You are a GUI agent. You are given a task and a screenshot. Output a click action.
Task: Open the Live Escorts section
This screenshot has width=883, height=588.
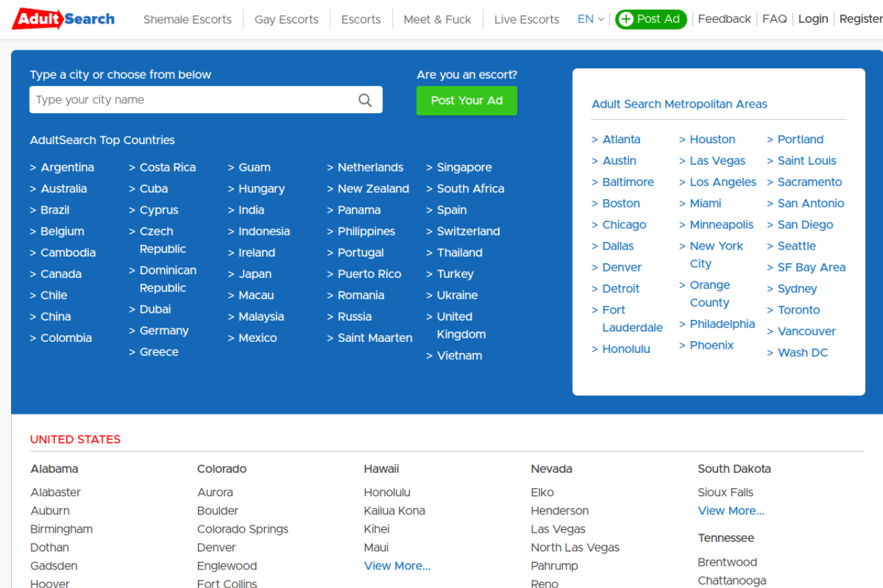[526, 19]
